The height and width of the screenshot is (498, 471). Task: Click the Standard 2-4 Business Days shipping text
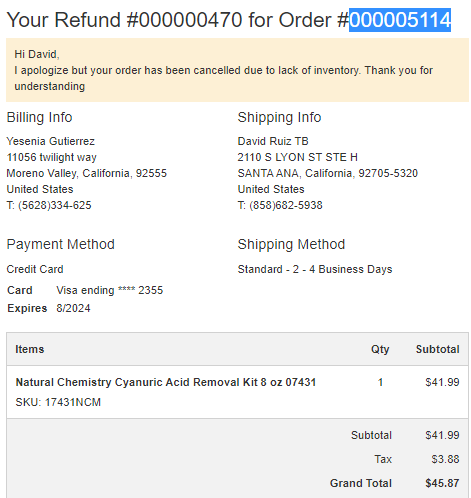click(x=315, y=269)
